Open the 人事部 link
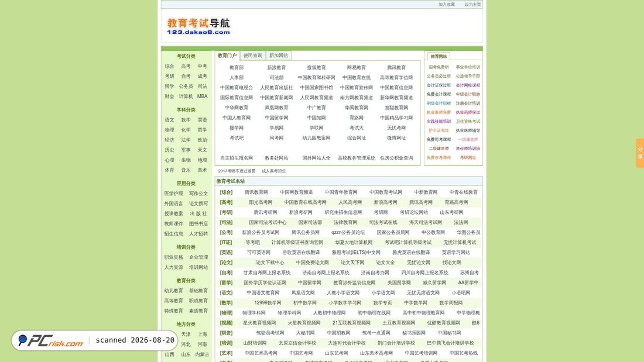Viewport: 644px width, 362px height. click(237, 78)
